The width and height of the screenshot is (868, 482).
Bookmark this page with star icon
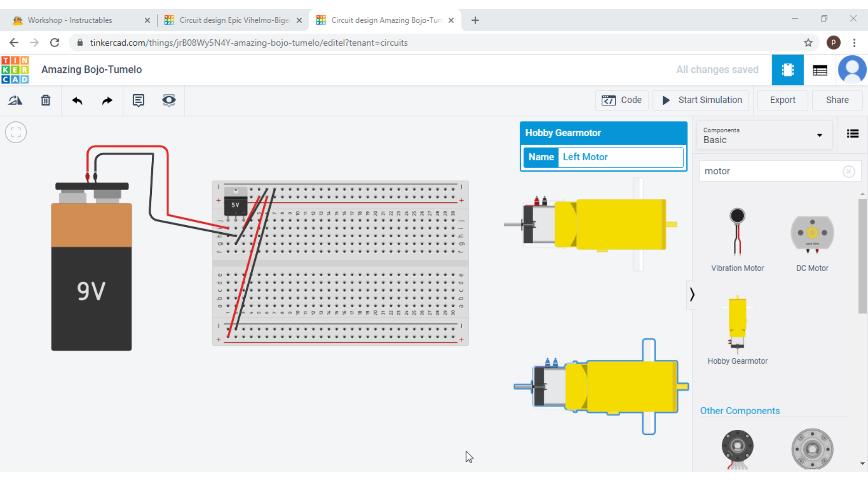tap(808, 43)
